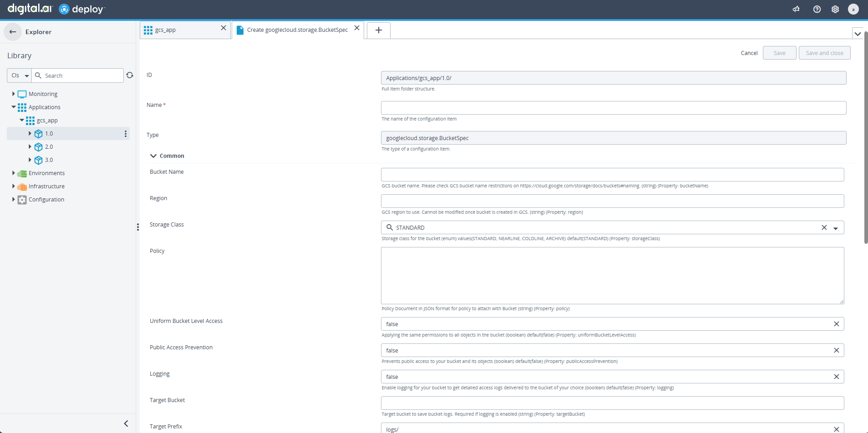This screenshot has width=868, height=433.
Task: Click the Save and close button
Action: [x=825, y=53]
